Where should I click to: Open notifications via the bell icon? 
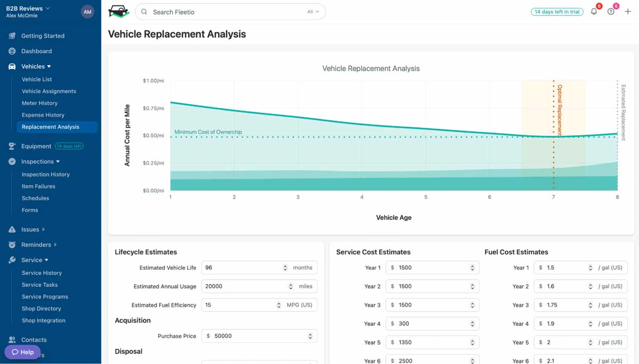[x=594, y=10]
